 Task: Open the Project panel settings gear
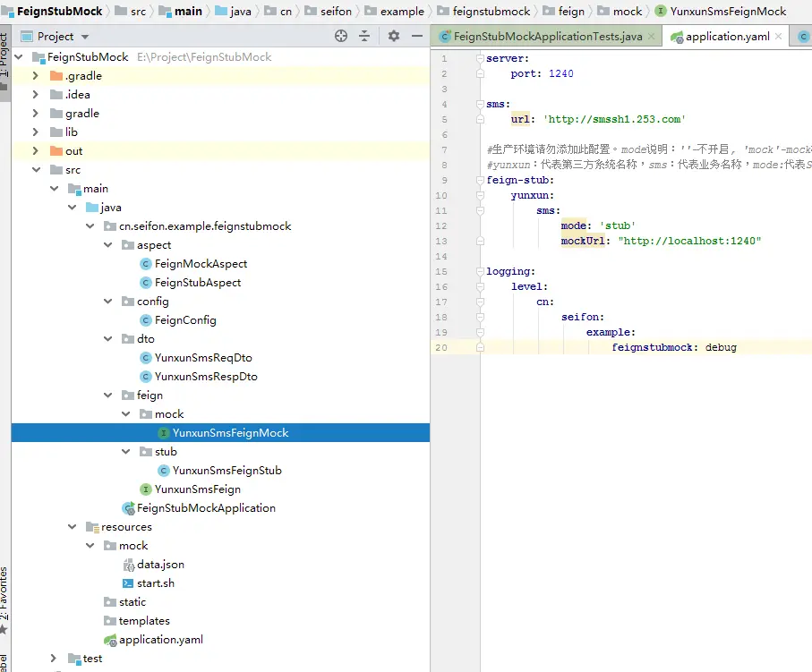pyautogui.click(x=394, y=36)
